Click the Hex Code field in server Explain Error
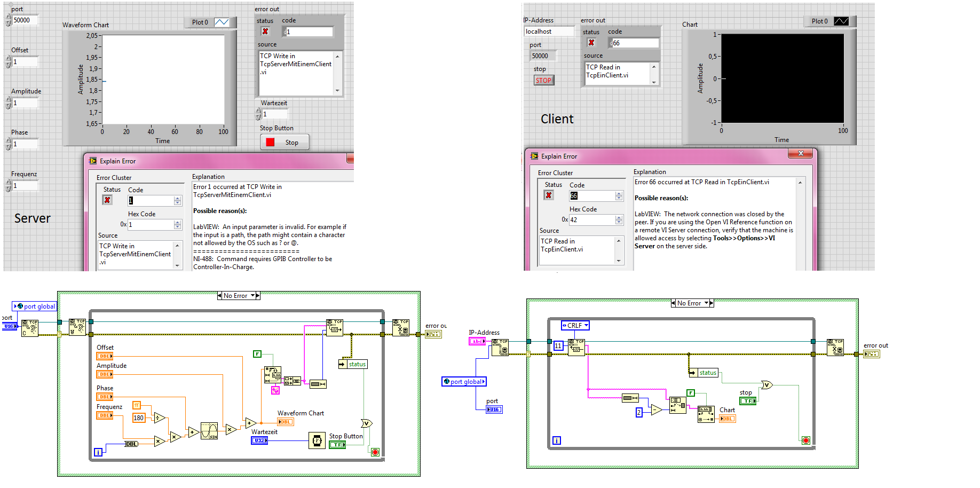The image size is (980, 488). pos(151,225)
